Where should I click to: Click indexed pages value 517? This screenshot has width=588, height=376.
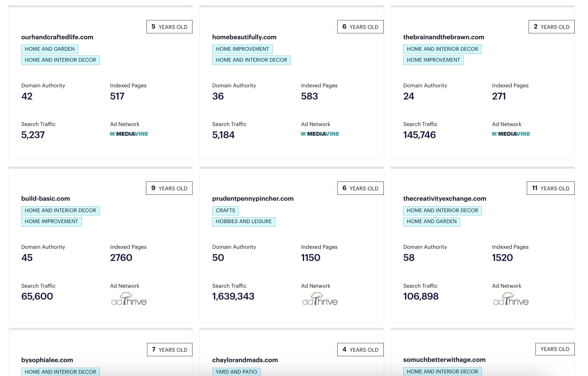[x=117, y=96]
